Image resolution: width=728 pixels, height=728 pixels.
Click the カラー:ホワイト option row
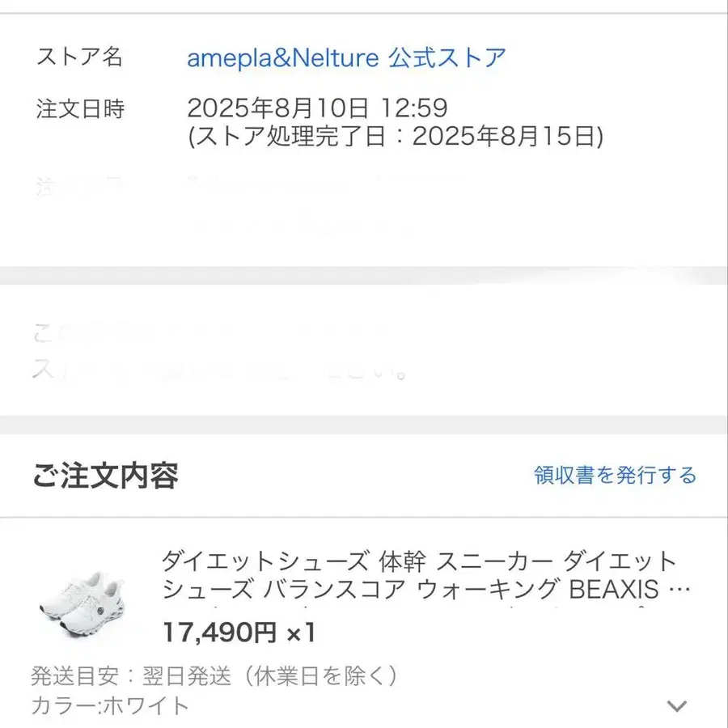[108, 705]
